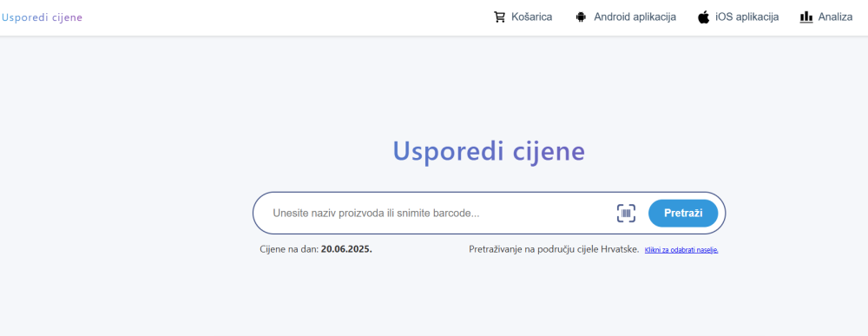The height and width of the screenshot is (336, 868).
Task: Open the Košarica menu item
Action: [523, 17]
